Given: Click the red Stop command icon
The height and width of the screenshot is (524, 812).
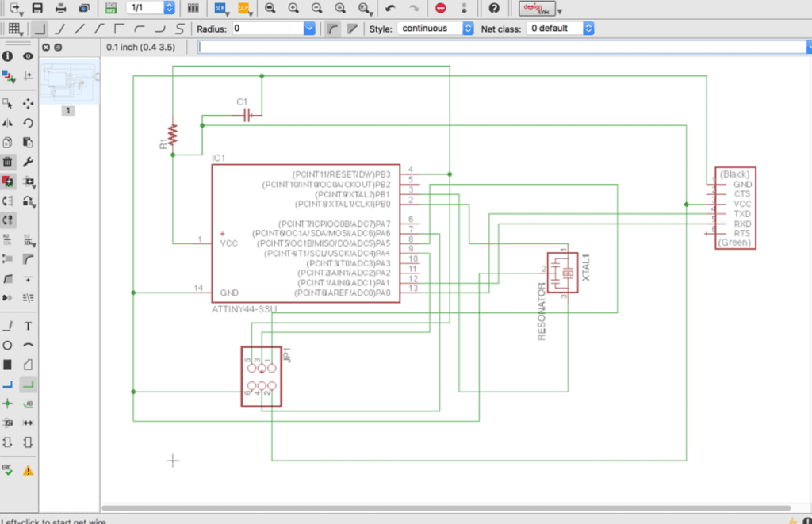Looking at the screenshot, I should [x=441, y=8].
